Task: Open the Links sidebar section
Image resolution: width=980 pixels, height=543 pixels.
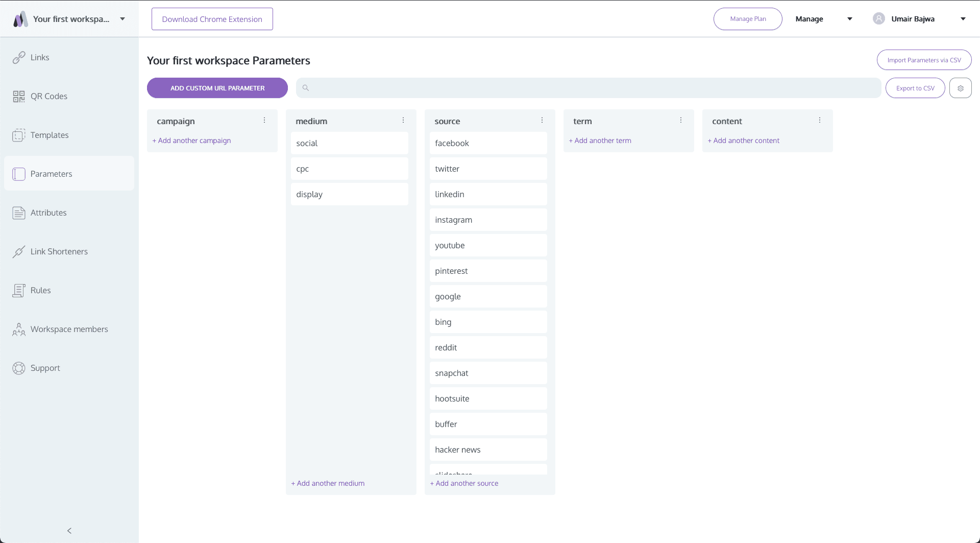Action: (69, 57)
